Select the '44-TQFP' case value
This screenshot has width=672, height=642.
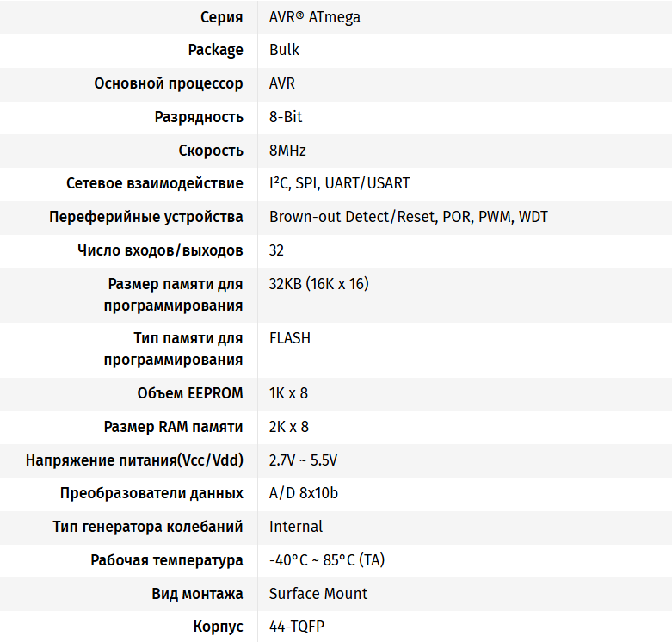click(295, 627)
